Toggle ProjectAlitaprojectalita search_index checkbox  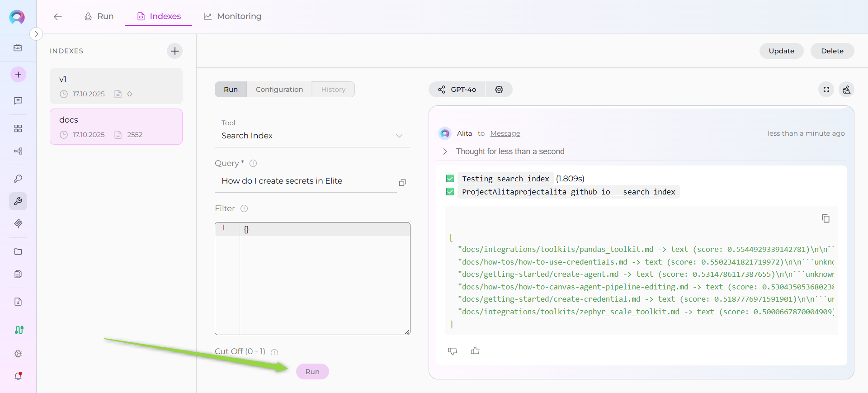point(450,192)
